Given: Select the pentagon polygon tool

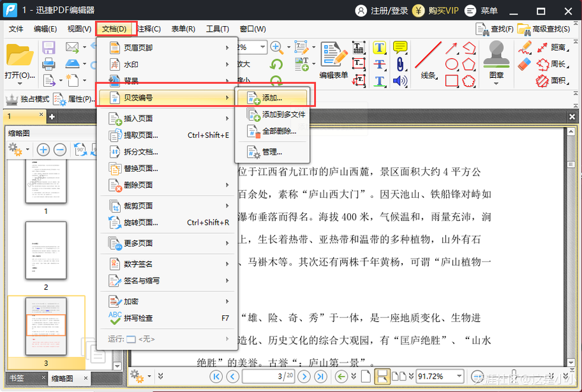Looking at the screenshot, I should click(469, 64).
